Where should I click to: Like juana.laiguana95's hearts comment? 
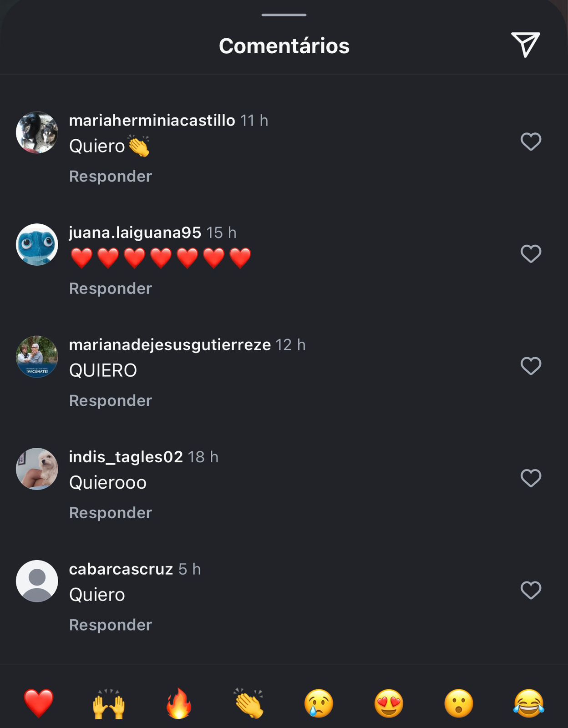pyautogui.click(x=531, y=253)
